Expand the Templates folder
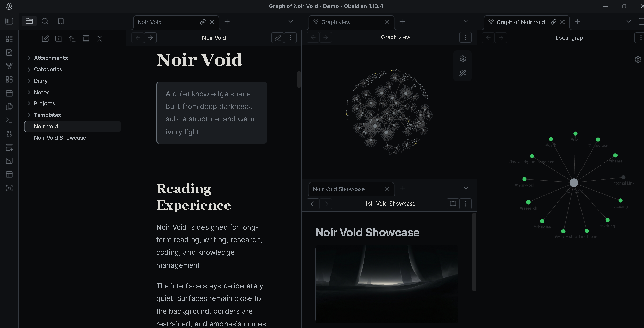This screenshot has height=328, width=644. tap(29, 115)
